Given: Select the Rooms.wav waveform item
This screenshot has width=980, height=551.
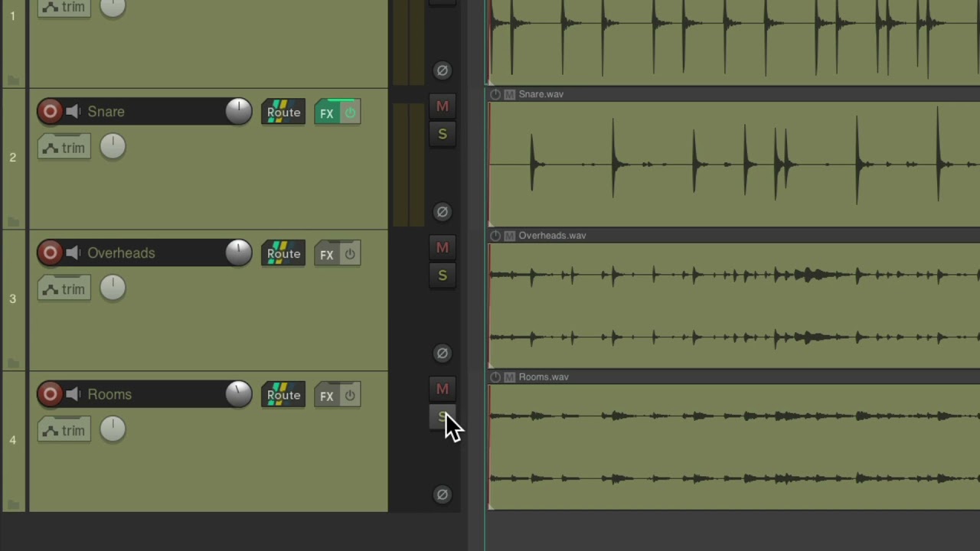Looking at the screenshot, I should pos(734,447).
